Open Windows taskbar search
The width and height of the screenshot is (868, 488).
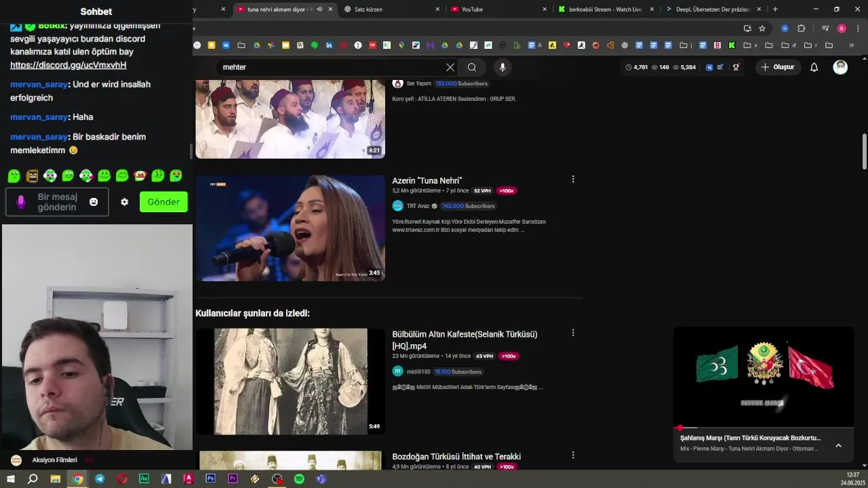coord(33,479)
